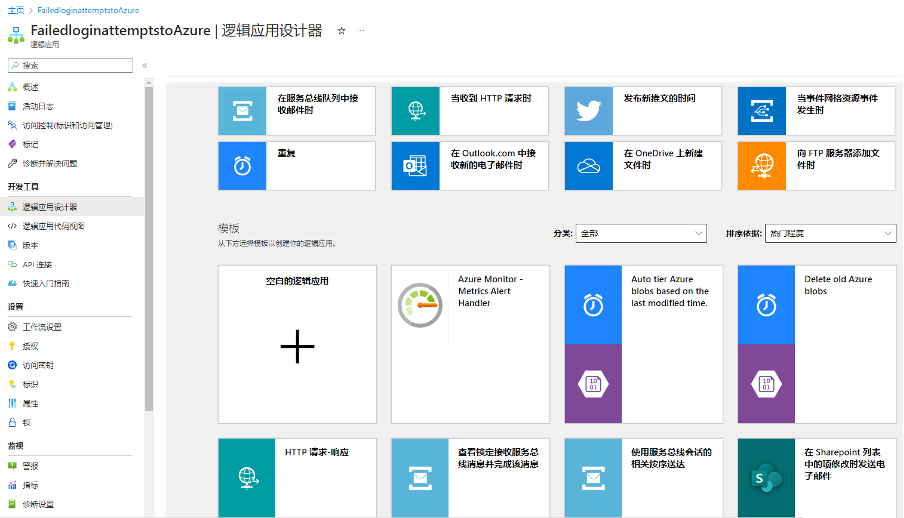Open the Delete old Azure blobs template

coord(817,344)
